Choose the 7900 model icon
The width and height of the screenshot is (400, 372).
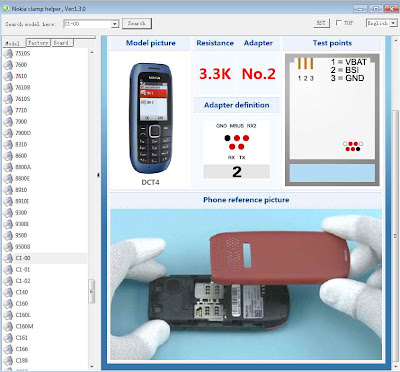click(8, 121)
